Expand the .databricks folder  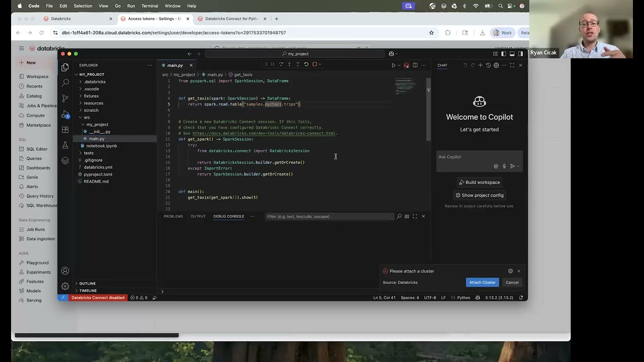click(95, 81)
